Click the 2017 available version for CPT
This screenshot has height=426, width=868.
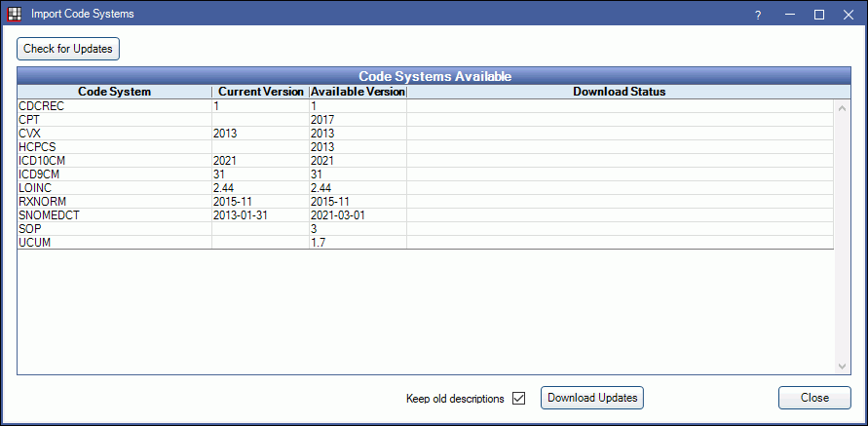coord(322,120)
